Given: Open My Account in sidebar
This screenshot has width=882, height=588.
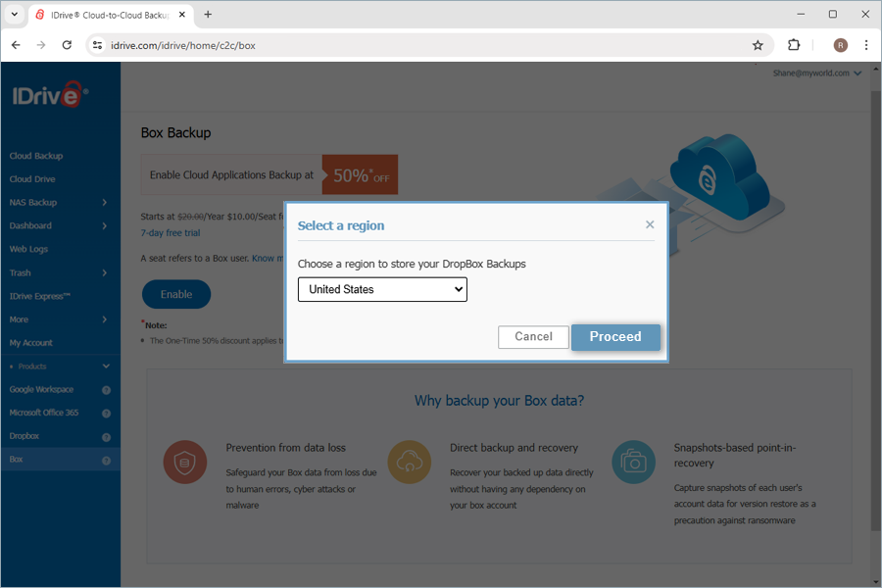Looking at the screenshot, I should point(31,343).
